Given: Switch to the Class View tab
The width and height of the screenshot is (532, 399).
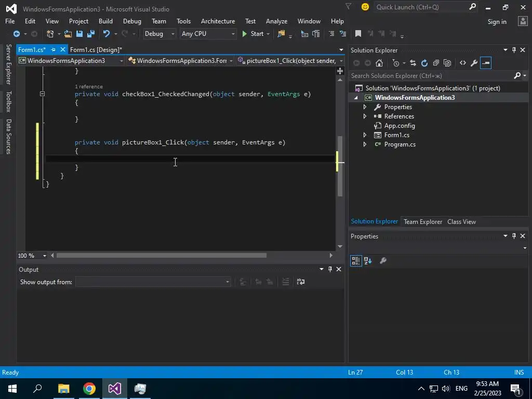Looking at the screenshot, I should 461,221.
